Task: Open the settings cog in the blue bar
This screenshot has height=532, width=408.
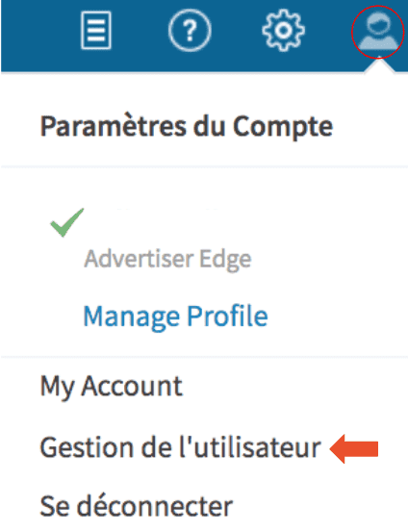Action: point(284,30)
